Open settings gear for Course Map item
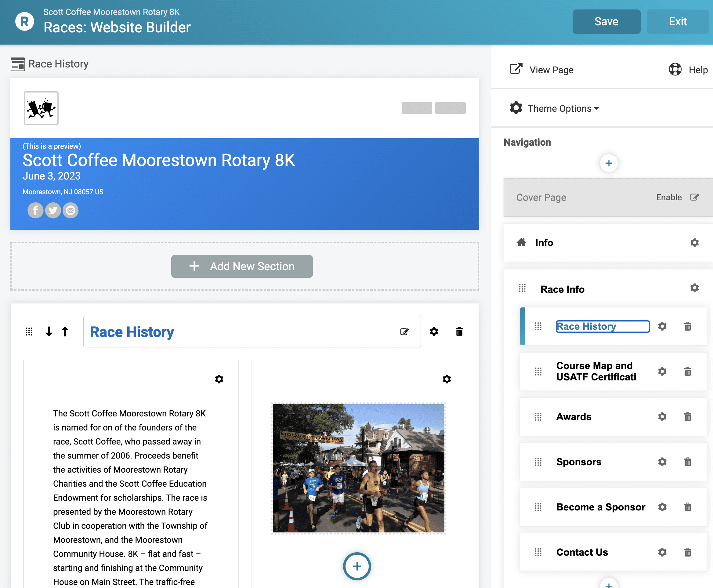The height and width of the screenshot is (588, 713). [662, 372]
